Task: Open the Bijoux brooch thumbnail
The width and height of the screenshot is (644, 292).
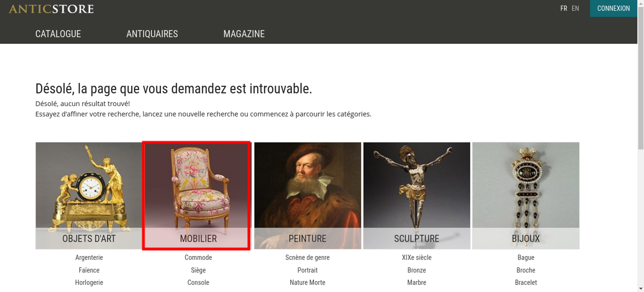Action: (x=526, y=196)
